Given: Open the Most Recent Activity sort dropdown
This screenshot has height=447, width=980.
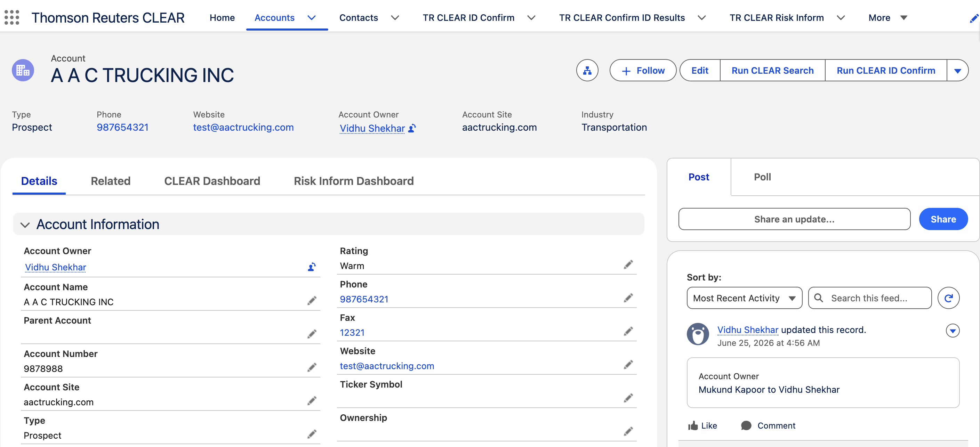Looking at the screenshot, I should (745, 298).
